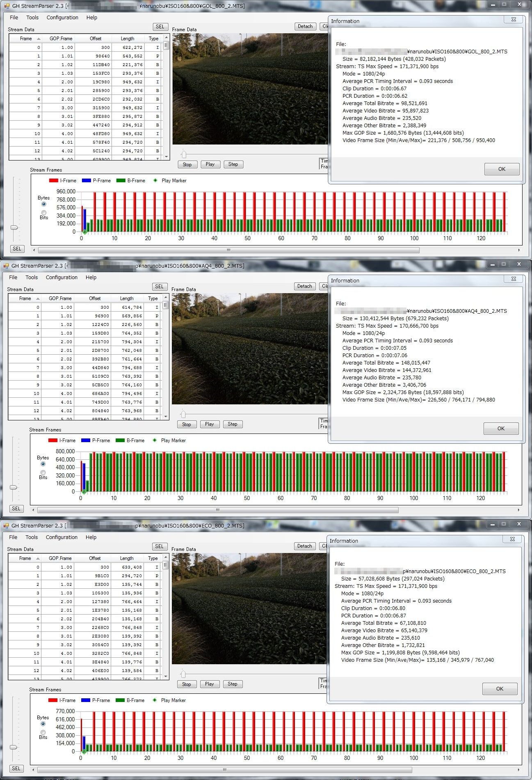The height and width of the screenshot is (780, 532).
Task: Open the File menu in ECO_800_2 window
Action: click(x=13, y=537)
